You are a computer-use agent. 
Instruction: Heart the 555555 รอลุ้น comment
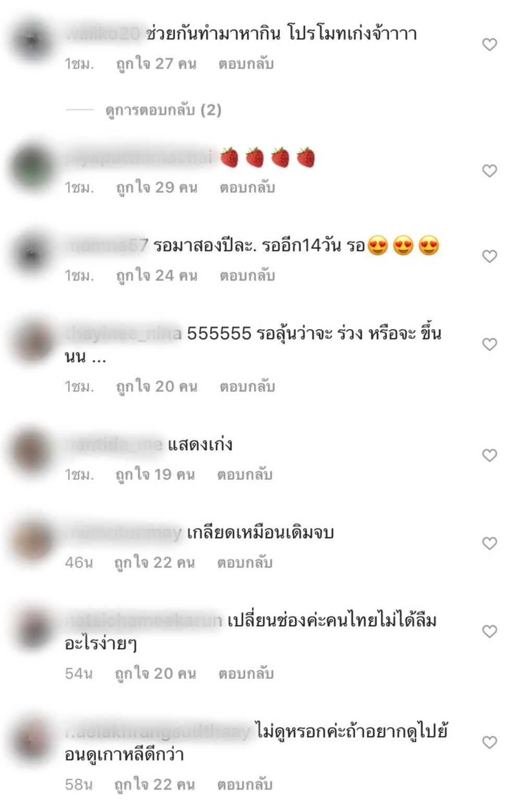coord(489,344)
